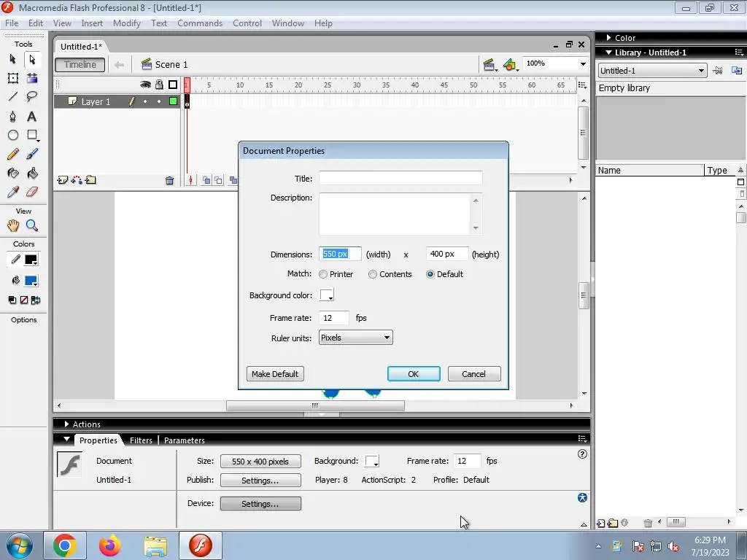Open dialog Background color swatch
Viewport: 747px width, 560px height.
327,295
